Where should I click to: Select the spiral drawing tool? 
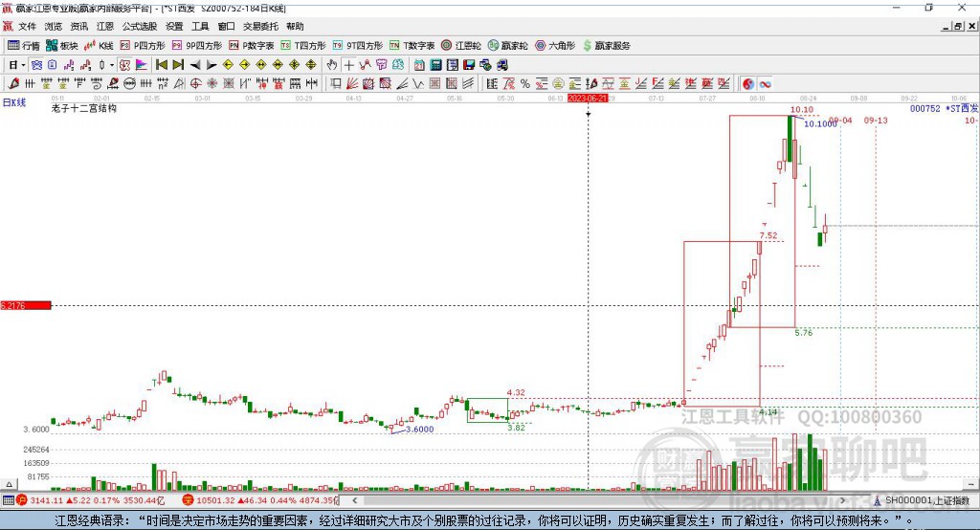tap(97, 84)
